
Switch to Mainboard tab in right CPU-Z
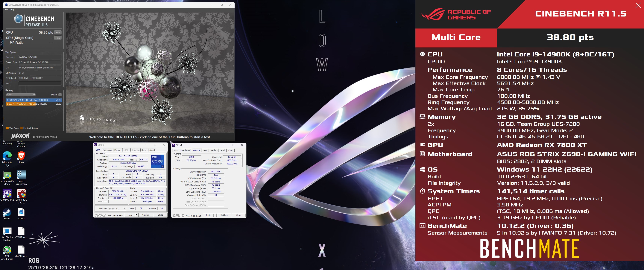186,151
